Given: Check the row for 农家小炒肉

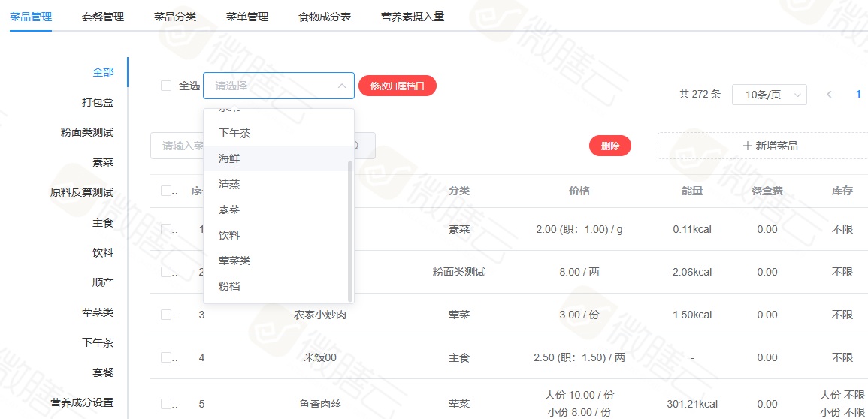Looking at the screenshot, I should pyautogui.click(x=166, y=315).
